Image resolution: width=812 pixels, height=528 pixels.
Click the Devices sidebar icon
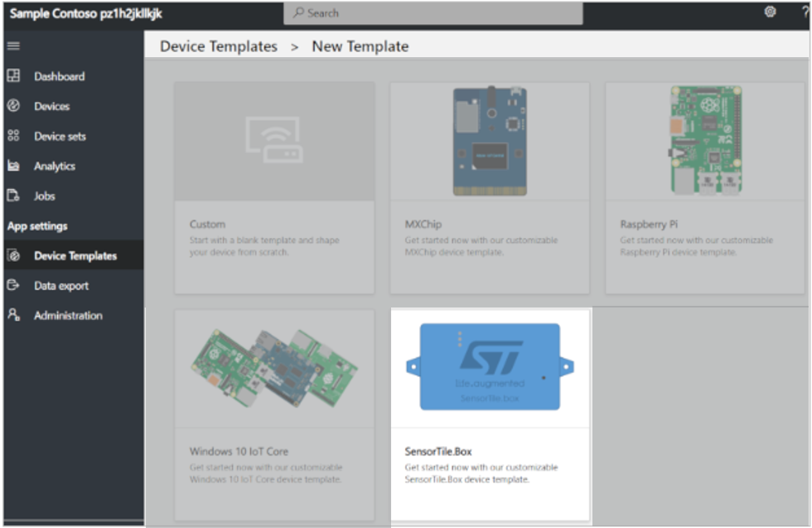(x=13, y=106)
